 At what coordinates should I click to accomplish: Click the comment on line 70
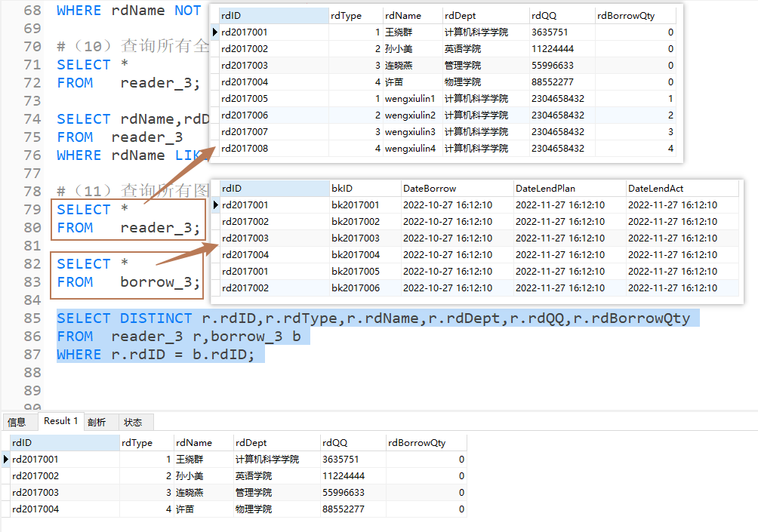tap(132, 46)
